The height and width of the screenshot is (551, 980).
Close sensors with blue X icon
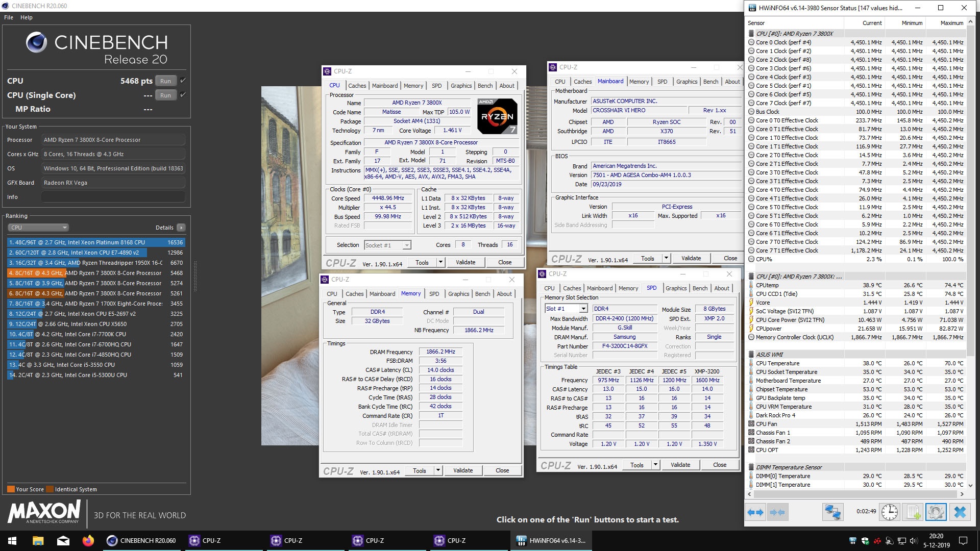pyautogui.click(x=960, y=512)
